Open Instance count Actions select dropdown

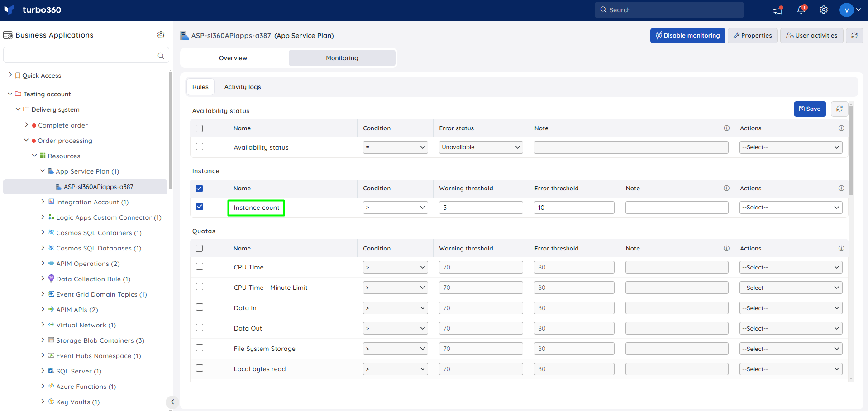(791, 208)
